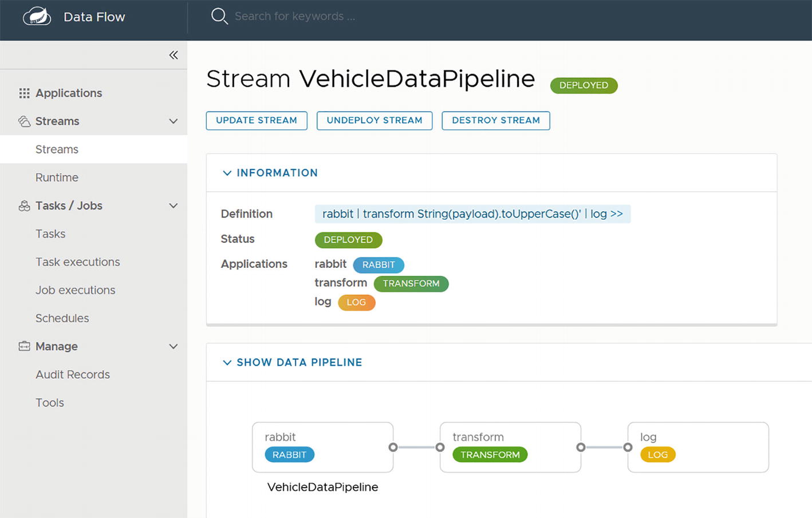This screenshot has height=518, width=812.
Task: Collapse the Tasks / Jobs section chevron
Action: coord(174,206)
